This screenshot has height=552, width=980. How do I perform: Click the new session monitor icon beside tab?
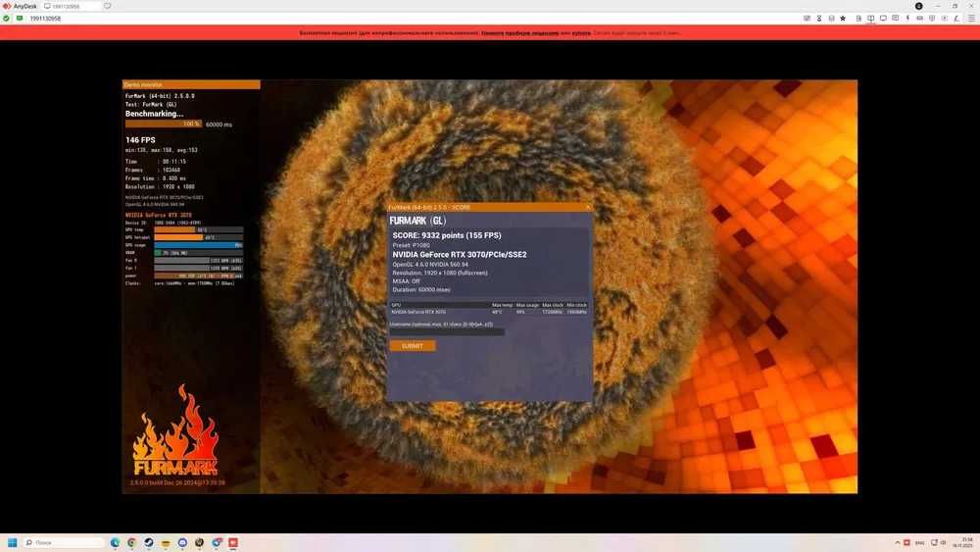point(108,6)
